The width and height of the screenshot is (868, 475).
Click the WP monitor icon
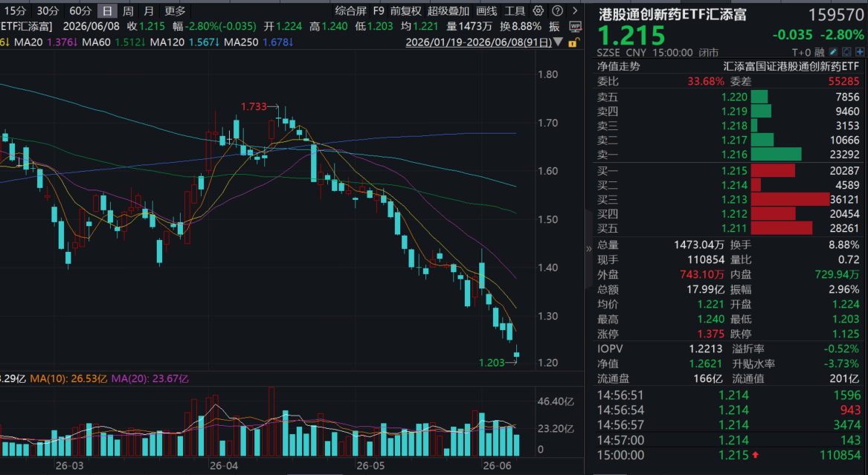click(x=575, y=27)
